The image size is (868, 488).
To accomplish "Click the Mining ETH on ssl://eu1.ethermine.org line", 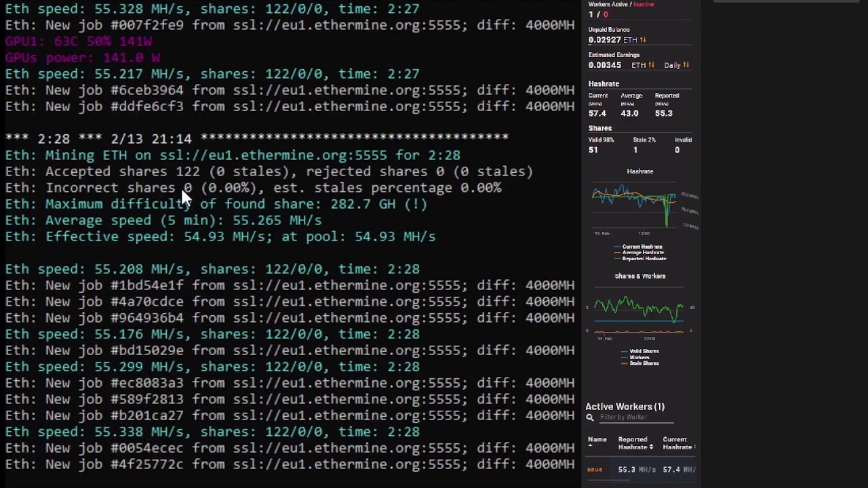I will 233,155.
